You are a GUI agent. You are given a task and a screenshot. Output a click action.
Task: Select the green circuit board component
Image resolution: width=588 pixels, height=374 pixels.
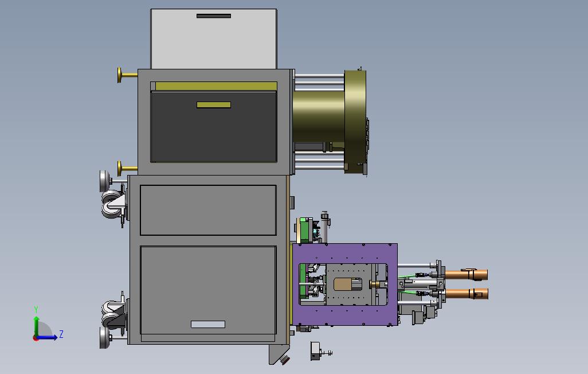coord(305,230)
